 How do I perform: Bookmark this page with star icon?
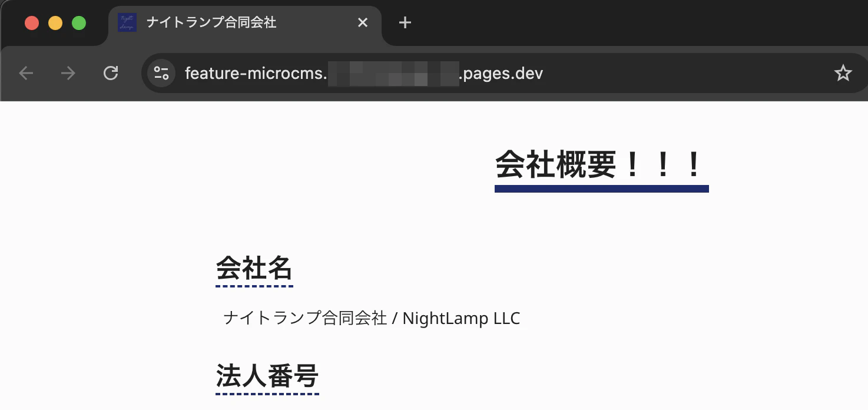point(843,73)
